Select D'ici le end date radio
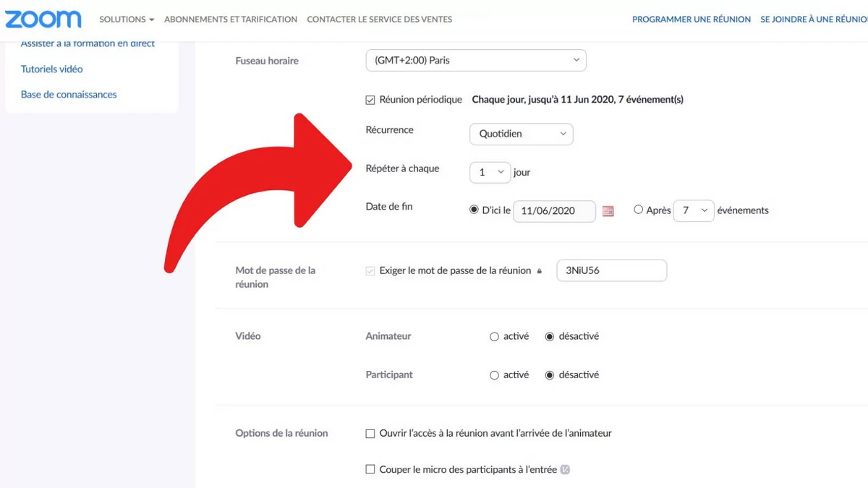The height and width of the screenshot is (488, 868). [x=474, y=210]
